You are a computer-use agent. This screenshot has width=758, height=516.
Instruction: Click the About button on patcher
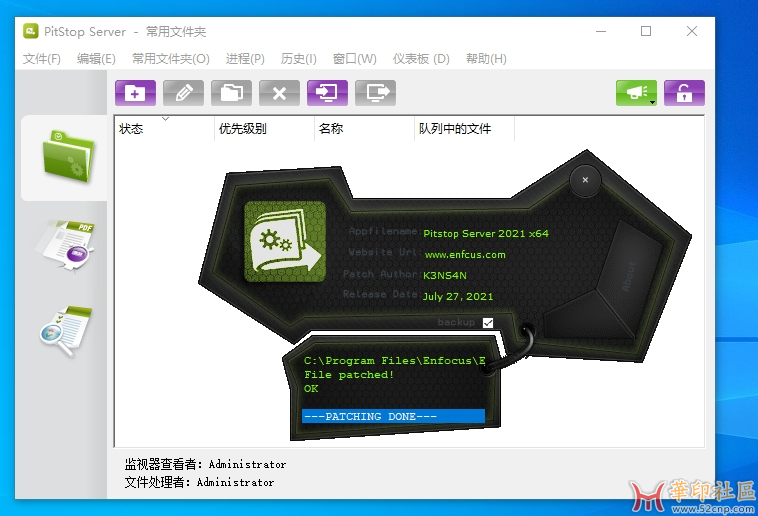pyautogui.click(x=628, y=277)
